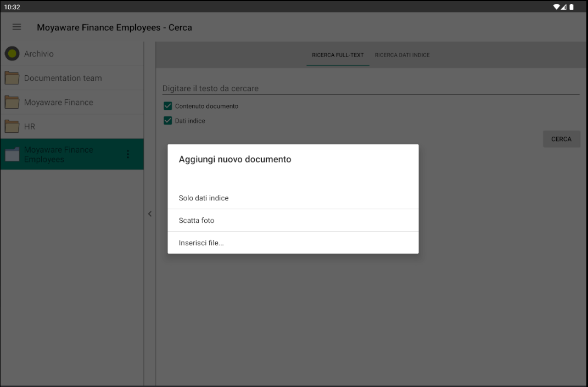Screen dimensions: 588x387
Task: Click the HR folder icon
Action: pos(12,126)
